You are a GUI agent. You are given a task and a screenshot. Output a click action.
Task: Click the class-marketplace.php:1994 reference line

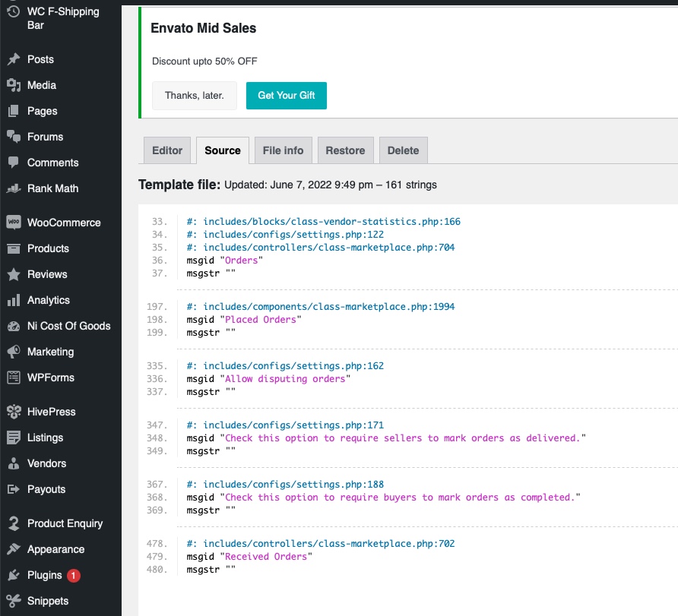click(321, 307)
